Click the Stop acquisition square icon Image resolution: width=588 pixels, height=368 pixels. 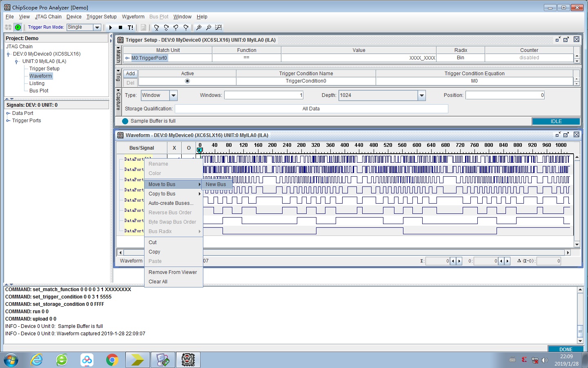click(x=121, y=27)
